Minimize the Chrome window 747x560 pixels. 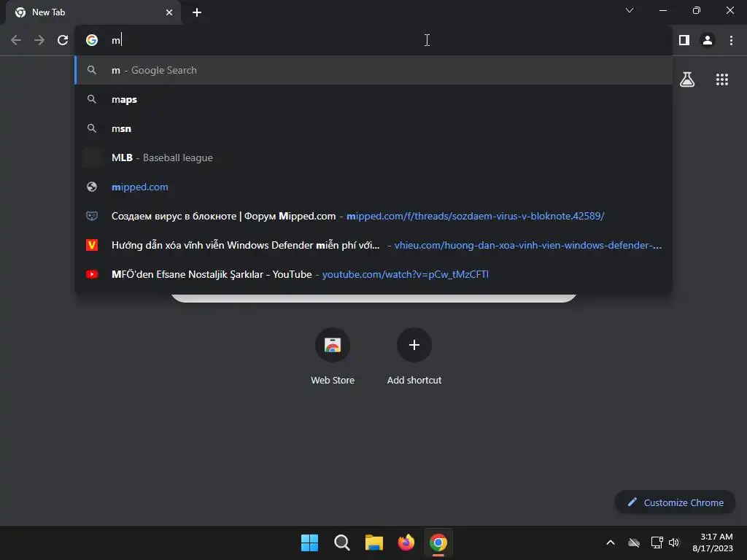662,10
